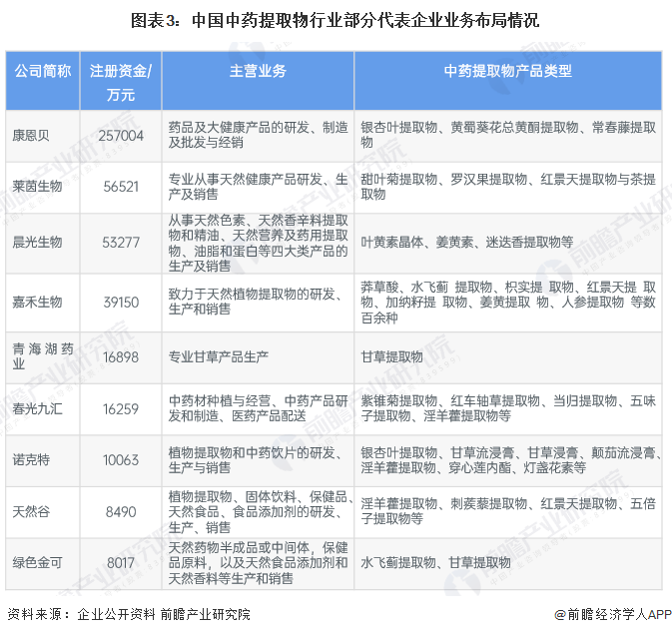Screen dimensions: 672x635
Task: Click 中药材种植与经营 business cell
Action: pos(258,408)
